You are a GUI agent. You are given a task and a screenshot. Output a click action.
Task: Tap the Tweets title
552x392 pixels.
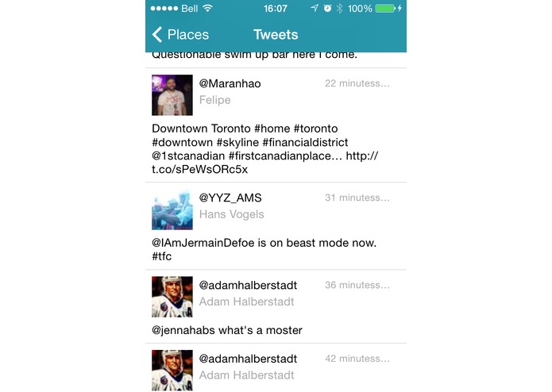[276, 34]
